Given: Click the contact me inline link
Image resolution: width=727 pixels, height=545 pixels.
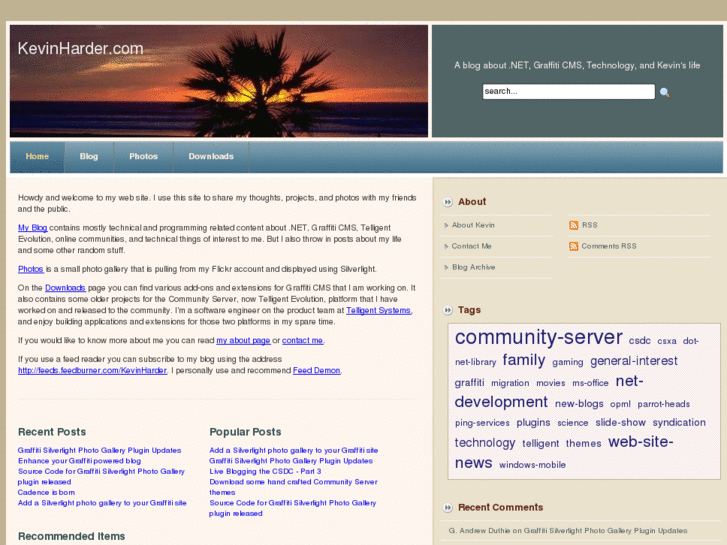Looking at the screenshot, I should pos(302,340).
